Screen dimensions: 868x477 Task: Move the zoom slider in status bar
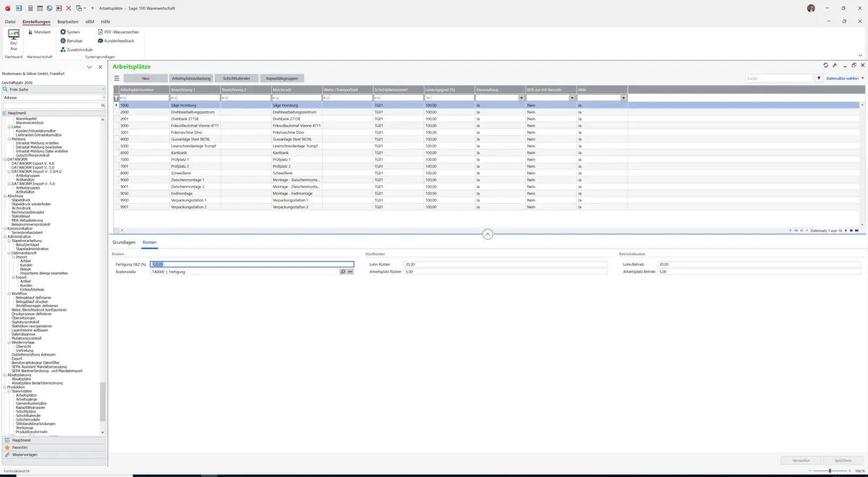coord(829,470)
